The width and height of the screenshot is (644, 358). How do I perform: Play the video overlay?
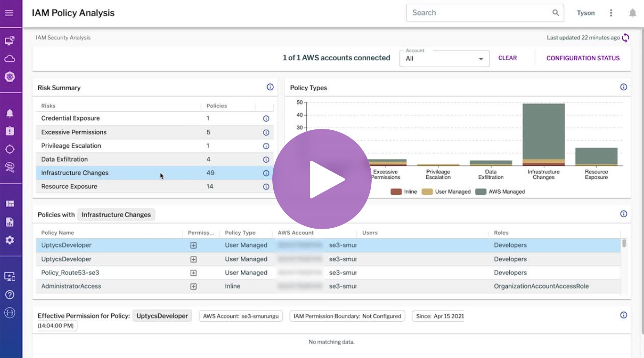[x=322, y=179]
